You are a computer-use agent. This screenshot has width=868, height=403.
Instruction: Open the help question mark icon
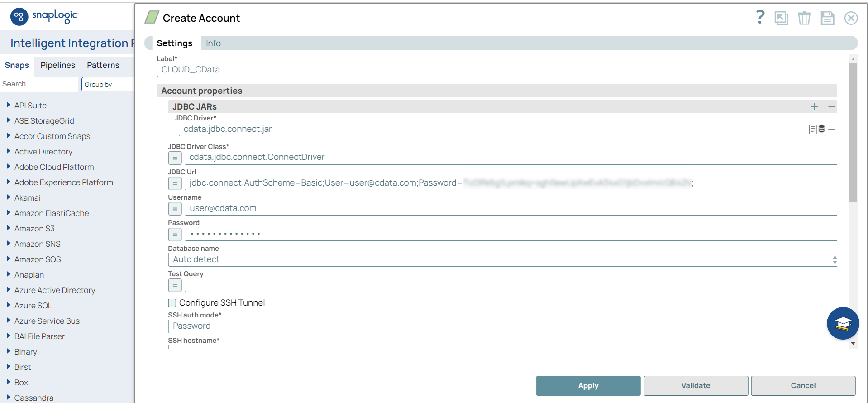[x=760, y=17]
